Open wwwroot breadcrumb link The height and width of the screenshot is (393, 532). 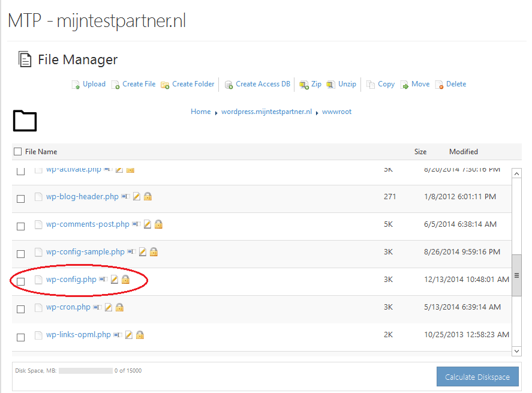(x=336, y=112)
